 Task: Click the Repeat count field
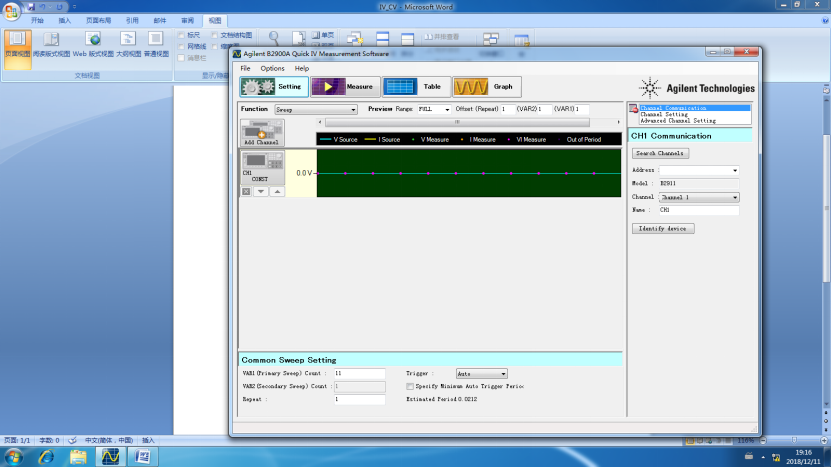[x=359, y=399]
